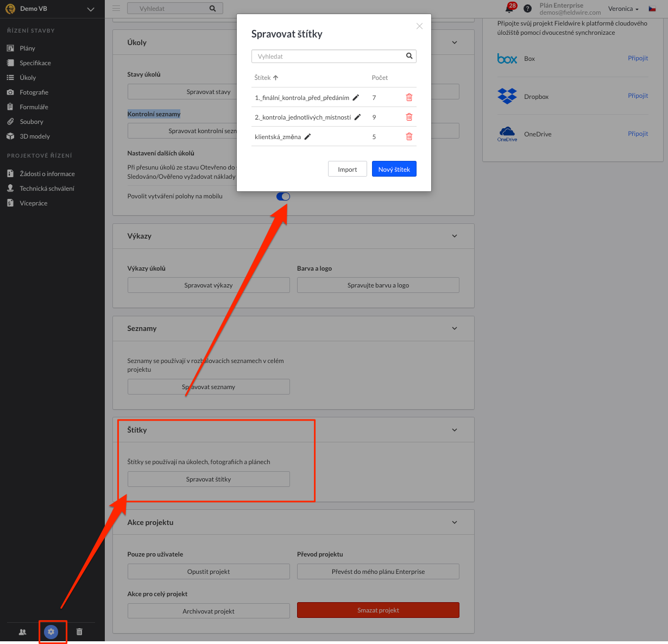This screenshot has height=644, width=668.
Task: Click the Archivovat projekt button
Action: [x=209, y=611]
